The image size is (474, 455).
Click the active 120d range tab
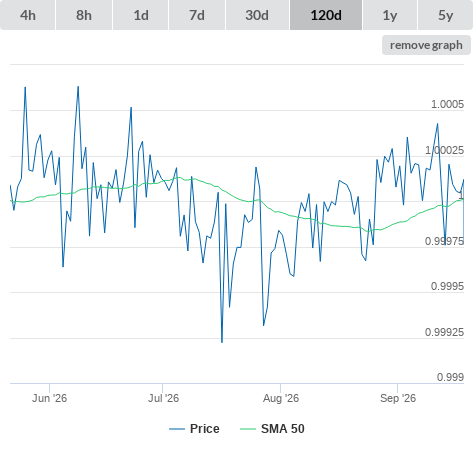pos(326,15)
